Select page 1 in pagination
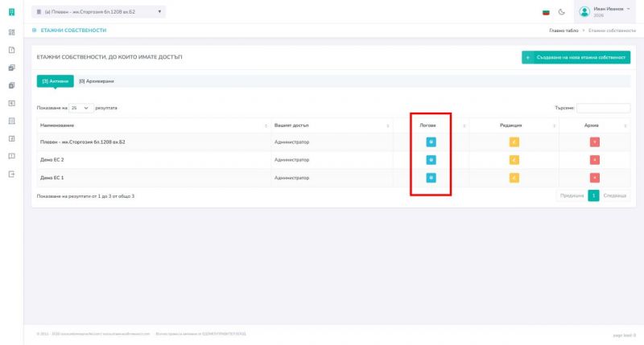 click(593, 195)
